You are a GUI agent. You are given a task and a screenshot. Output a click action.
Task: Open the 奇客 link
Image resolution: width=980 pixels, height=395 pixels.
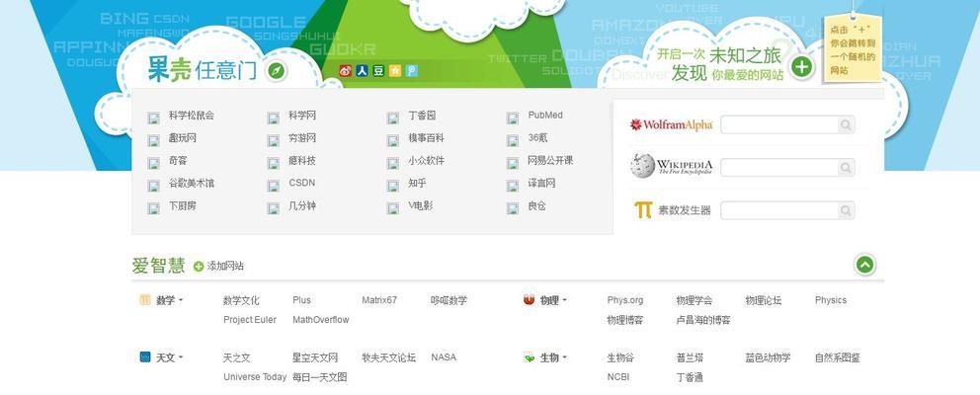point(178,161)
